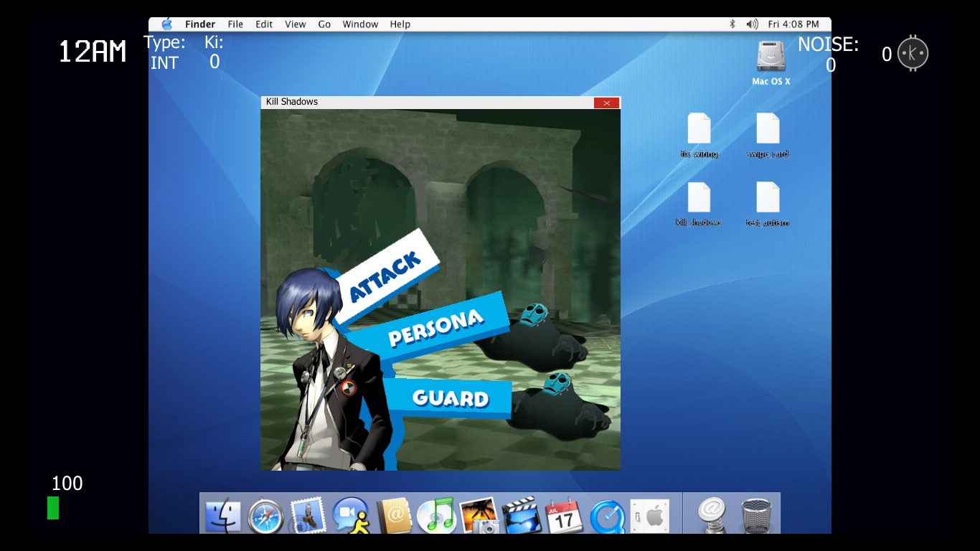980x551 pixels.
Task: Launch iTunes from the dock
Action: click(435, 516)
